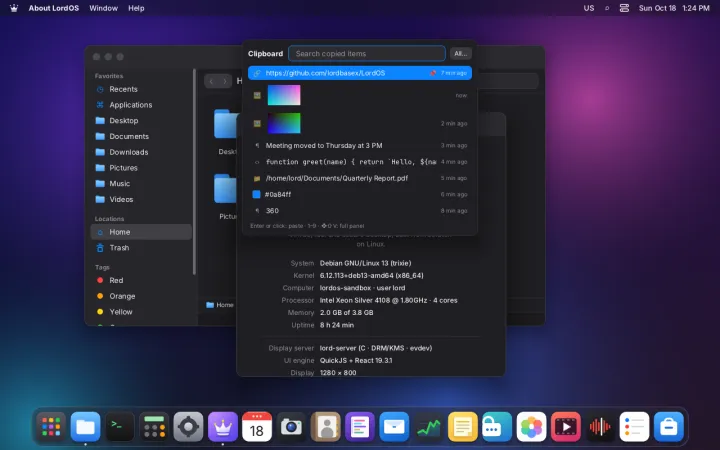Open the control center toggles icon
Screen dimensions: 720x450
[624, 8]
